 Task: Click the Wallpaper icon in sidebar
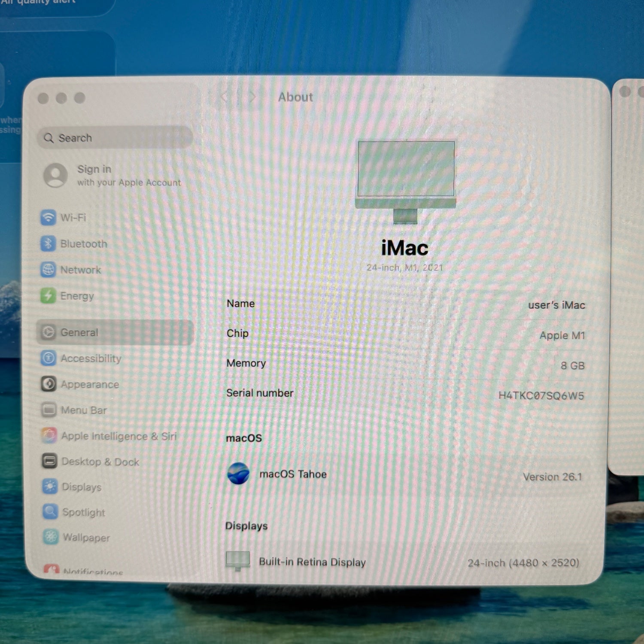coord(51,537)
